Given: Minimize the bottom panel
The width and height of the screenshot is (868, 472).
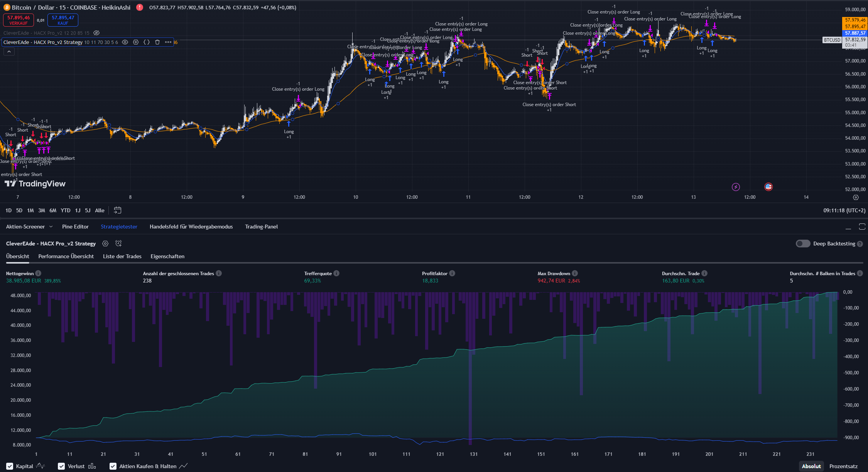Looking at the screenshot, I should click(x=848, y=227).
